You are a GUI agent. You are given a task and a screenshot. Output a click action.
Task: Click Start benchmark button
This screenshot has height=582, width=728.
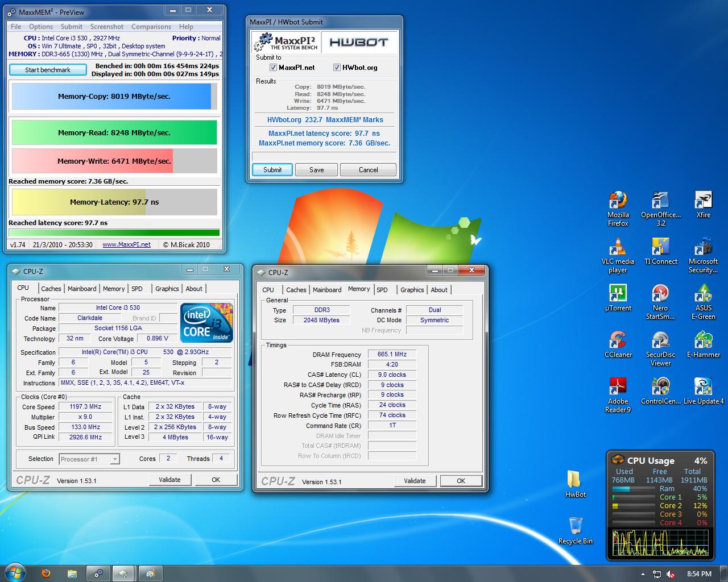click(48, 70)
